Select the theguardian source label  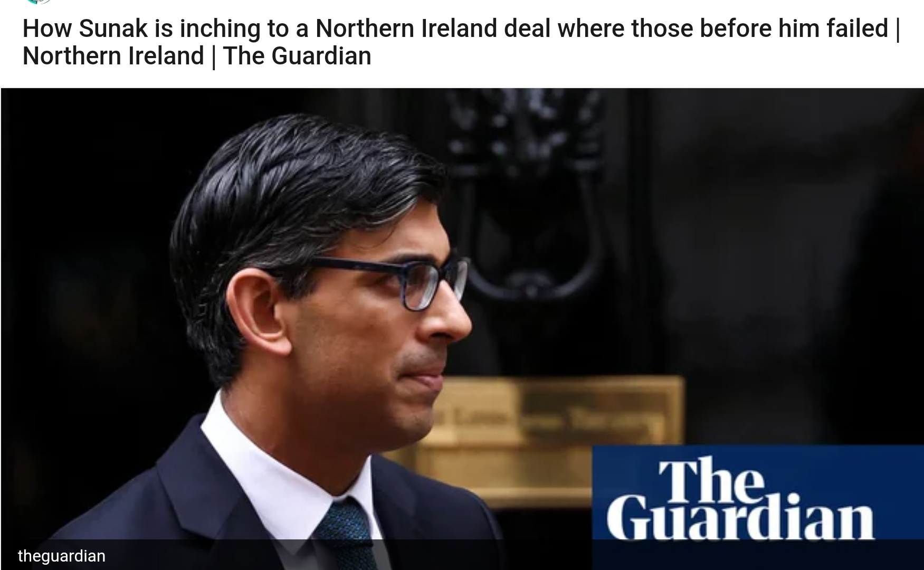62,556
